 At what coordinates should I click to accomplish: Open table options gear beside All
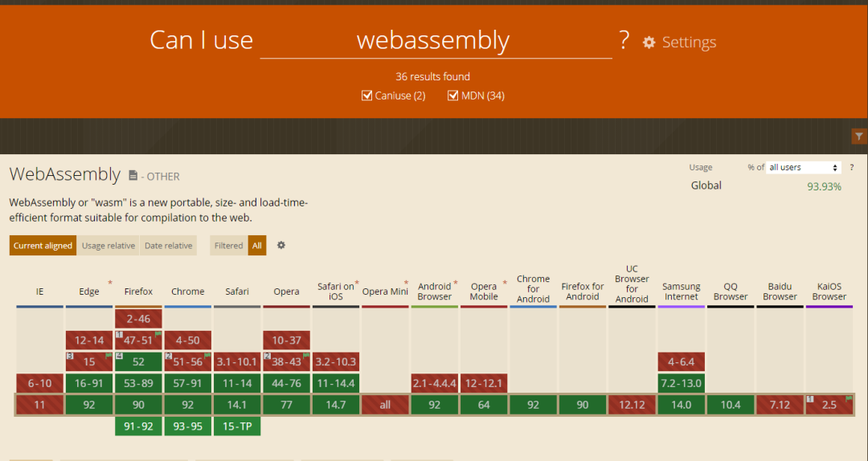281,245
